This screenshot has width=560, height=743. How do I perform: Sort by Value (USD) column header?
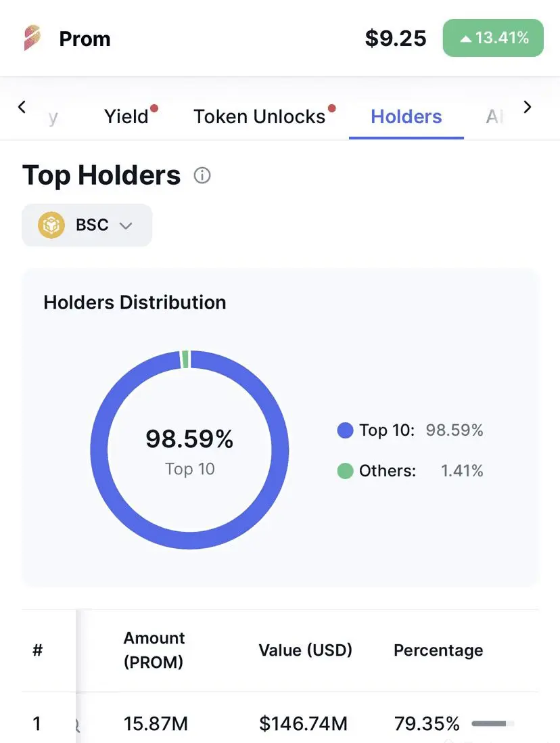pos(306,650)
